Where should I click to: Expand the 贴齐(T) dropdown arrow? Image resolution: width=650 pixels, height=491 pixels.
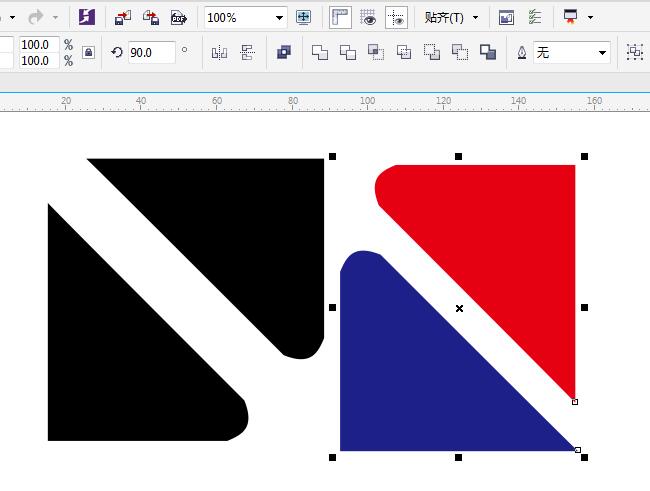475,17
